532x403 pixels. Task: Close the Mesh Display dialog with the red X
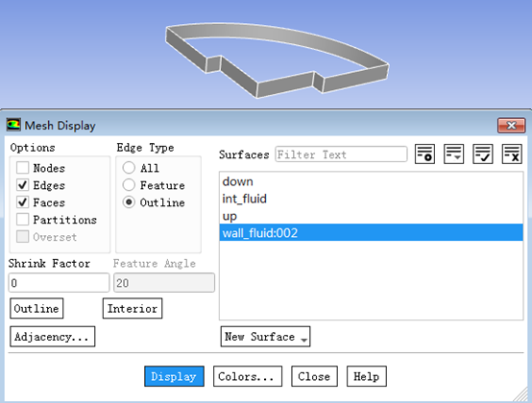pos(511,126)
